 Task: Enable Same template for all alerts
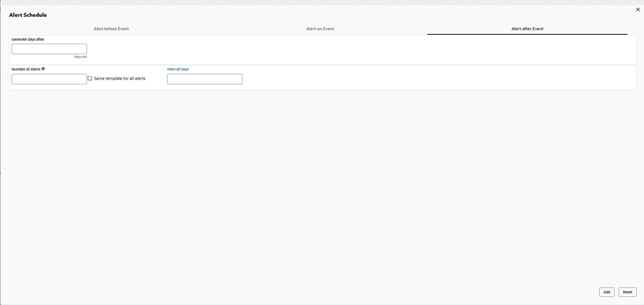(x=90, y=78)
